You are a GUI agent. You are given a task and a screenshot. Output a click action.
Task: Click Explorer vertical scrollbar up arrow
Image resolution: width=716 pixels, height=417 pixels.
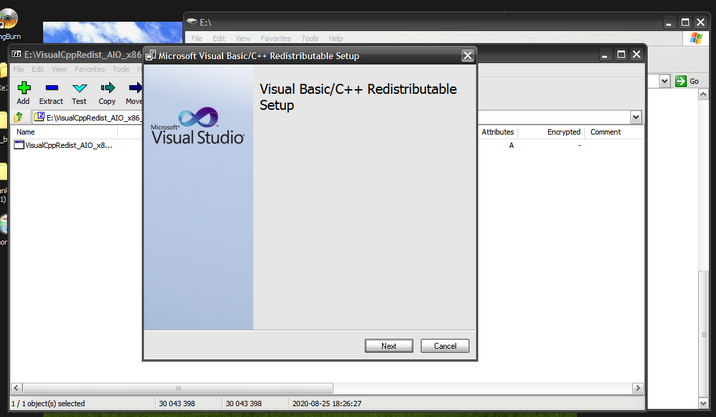(703, 95)
